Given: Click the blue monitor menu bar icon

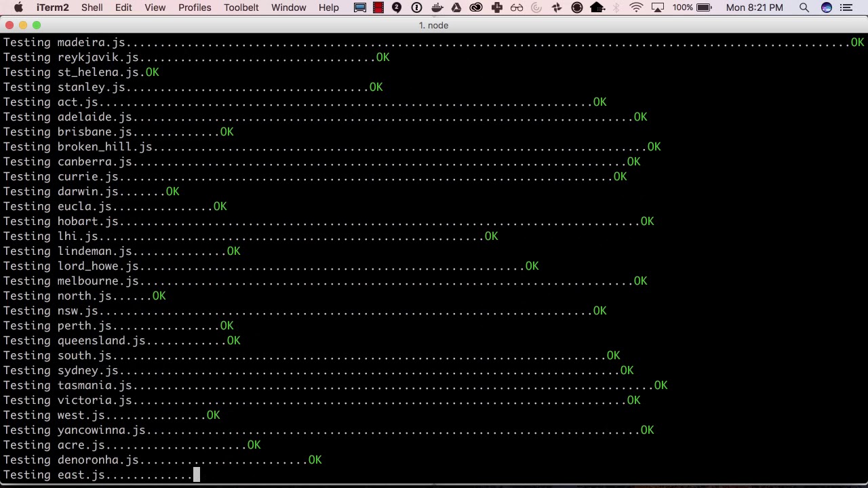Looking at the screenshot, I should pos(360,7).
